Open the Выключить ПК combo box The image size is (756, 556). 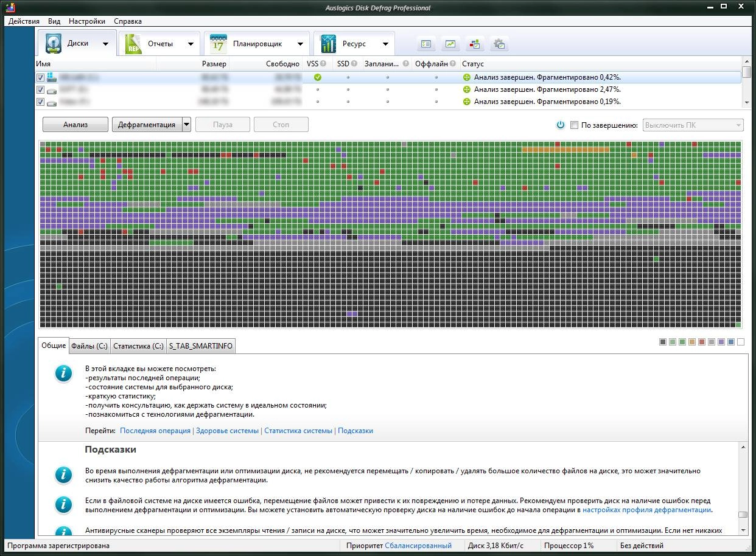tap(693, 125)
